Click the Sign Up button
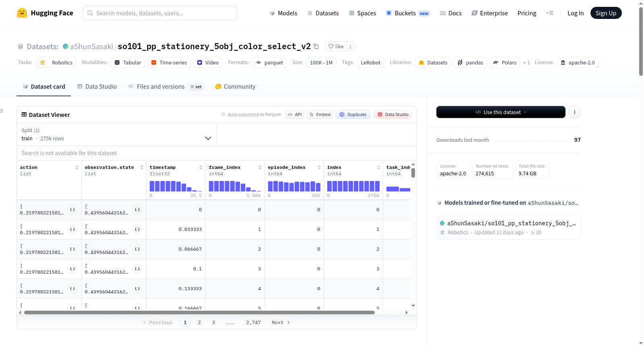The height and width of the screenshot is (347, 644). point(606,13)
